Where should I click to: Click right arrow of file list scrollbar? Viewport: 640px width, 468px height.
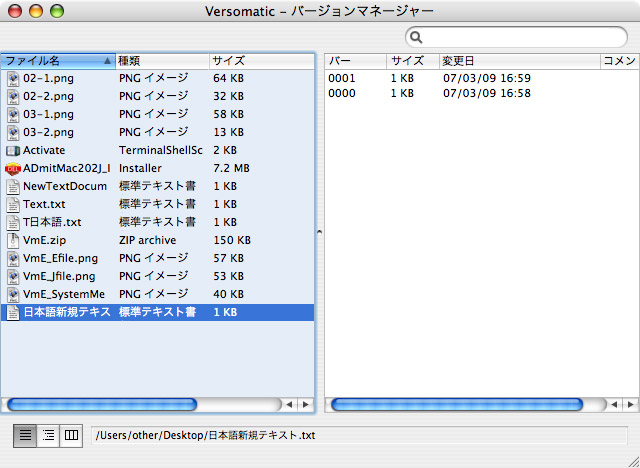(x=305, y=405)
